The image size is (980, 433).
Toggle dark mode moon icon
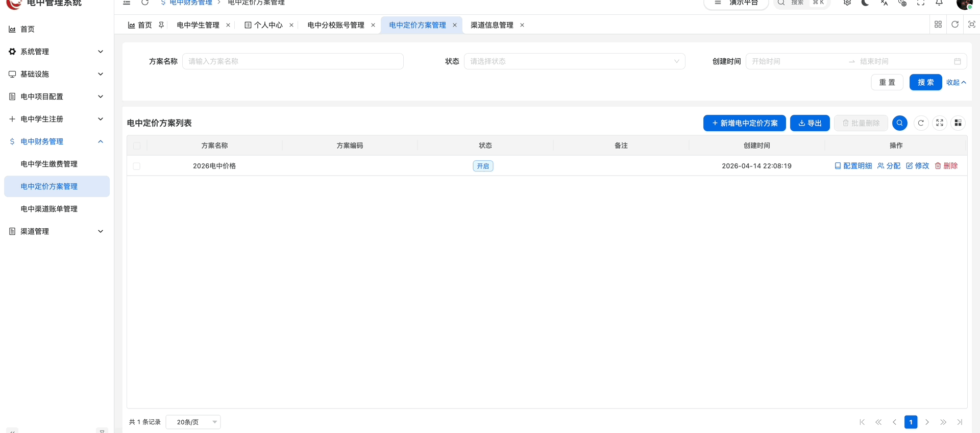pos(866,3)
